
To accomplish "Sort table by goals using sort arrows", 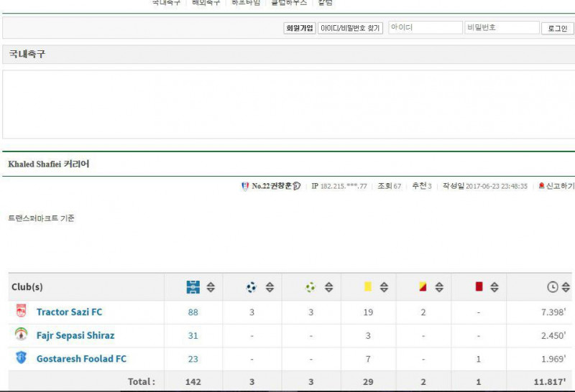I will coord(270,287).
